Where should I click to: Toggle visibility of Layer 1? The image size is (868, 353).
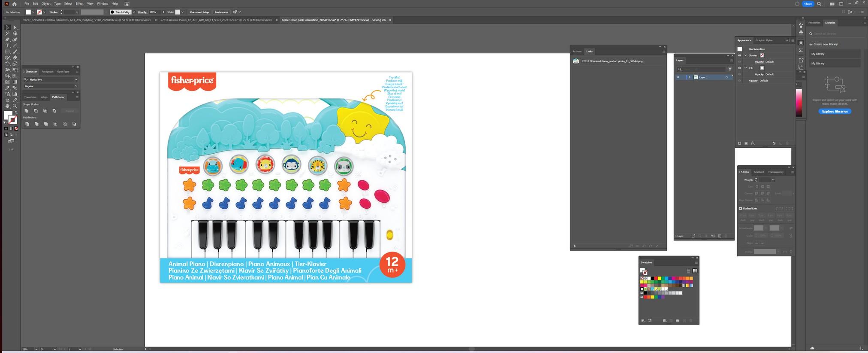click(678, 77)
